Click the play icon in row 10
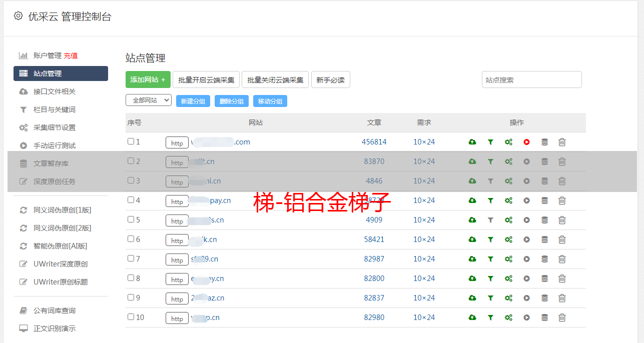Viewport: 644px width, 343px height. 526,317
